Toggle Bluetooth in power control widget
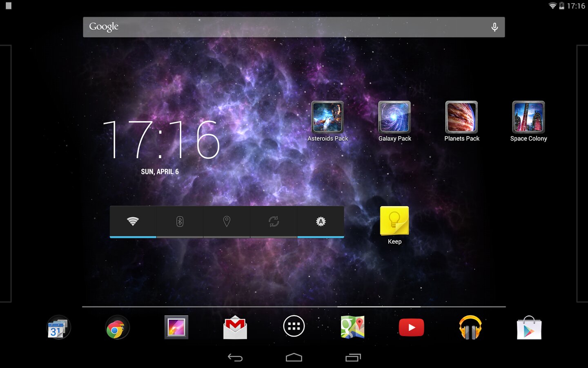The width and height of the screenshot is (588, 368). (x=180, y=222)
